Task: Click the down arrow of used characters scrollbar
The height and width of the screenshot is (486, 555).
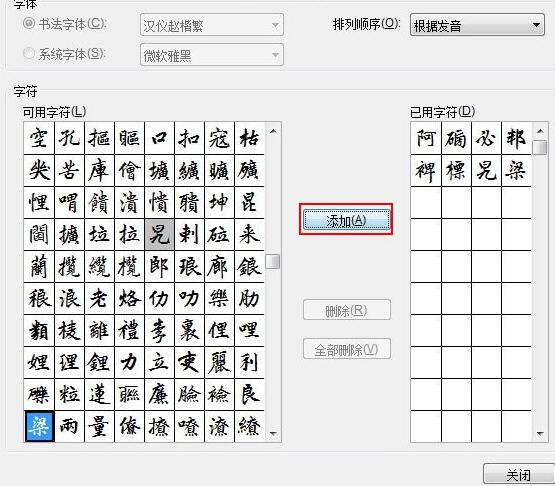Action: click(x=540, y=433)
